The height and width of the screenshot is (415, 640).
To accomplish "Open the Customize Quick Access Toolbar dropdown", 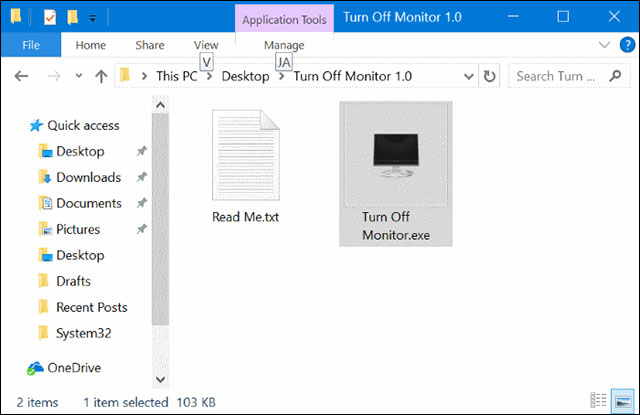I will pos(93,18).
